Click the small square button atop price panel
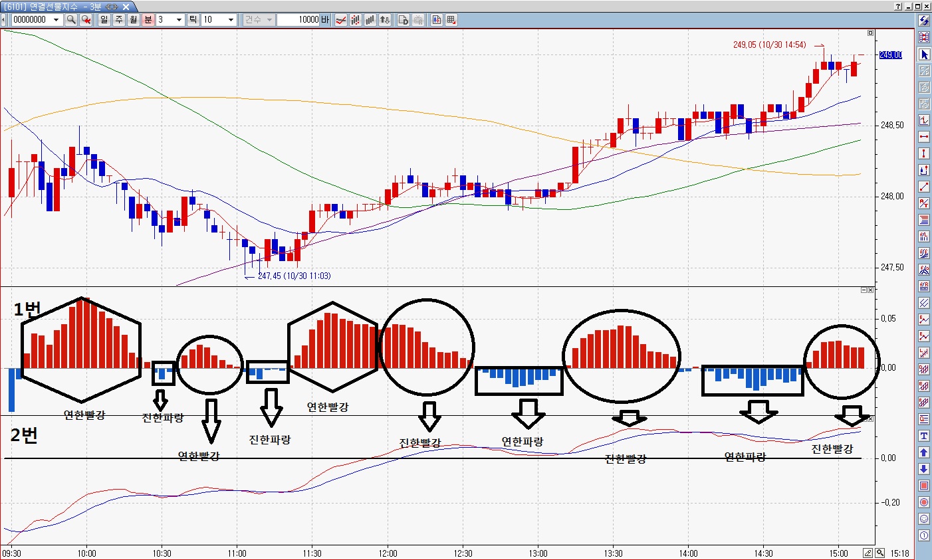 click(x=871, y=33)
